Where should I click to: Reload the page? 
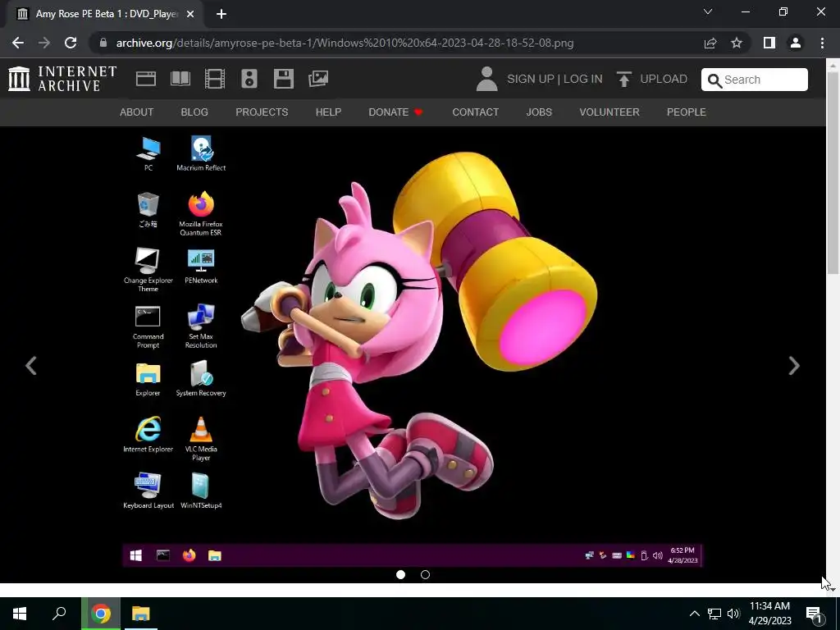(71, 43)
